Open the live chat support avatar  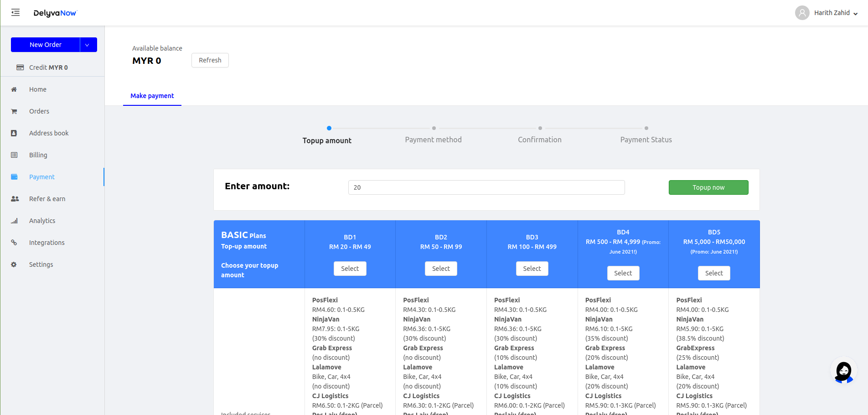pos(843,371)
